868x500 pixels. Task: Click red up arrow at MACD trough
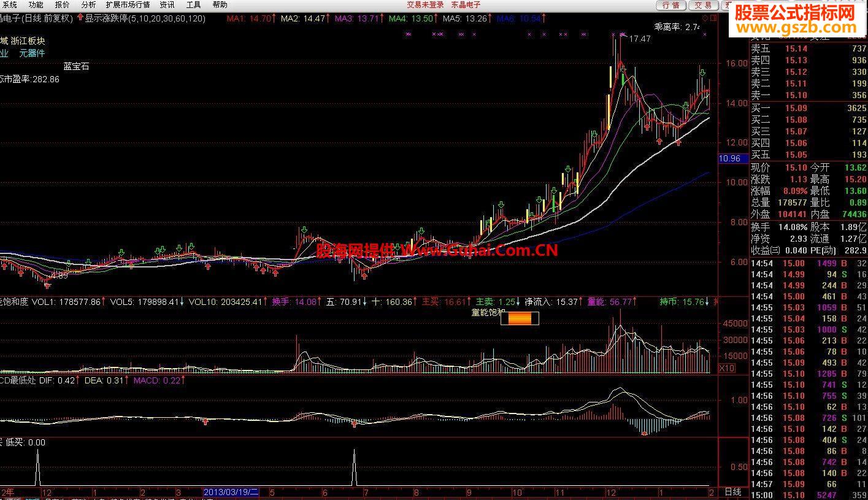645,433
